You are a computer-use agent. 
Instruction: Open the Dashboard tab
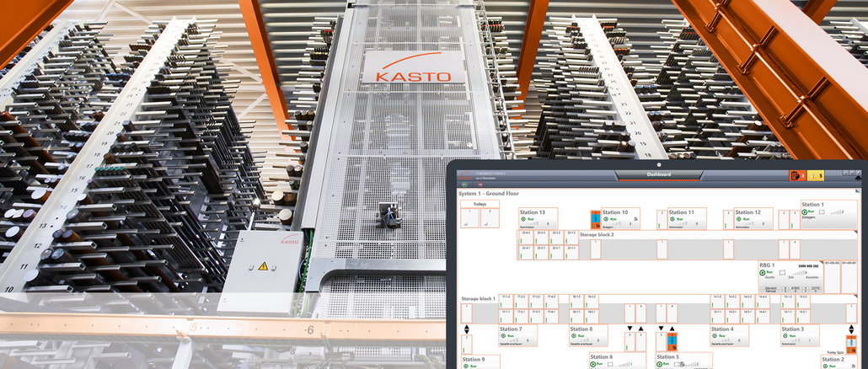[658, 174]
